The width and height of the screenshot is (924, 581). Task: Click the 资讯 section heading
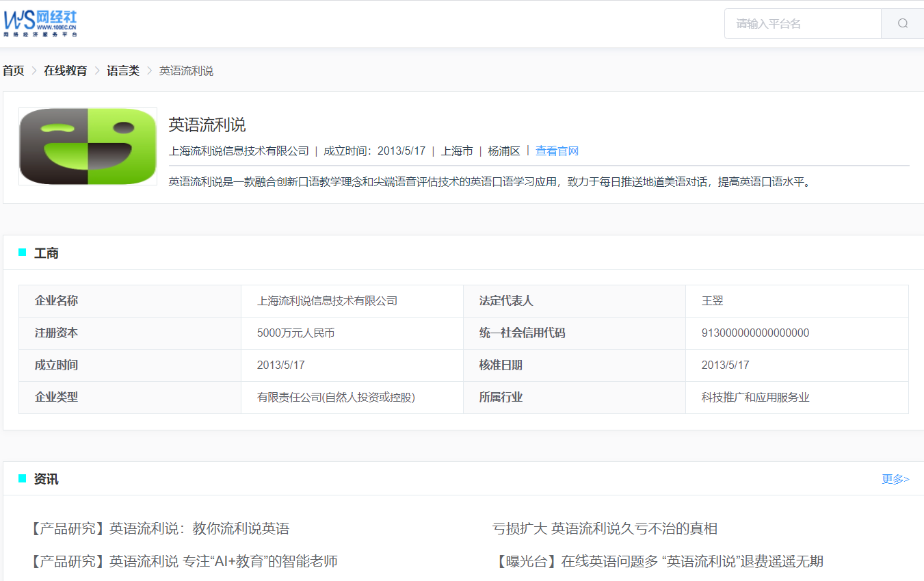[x=47, y=479]
